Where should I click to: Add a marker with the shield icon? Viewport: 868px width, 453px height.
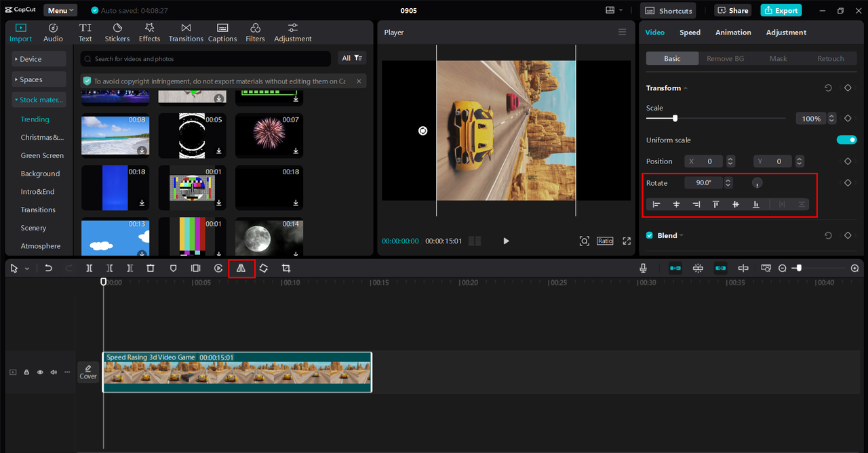(173, 269)
